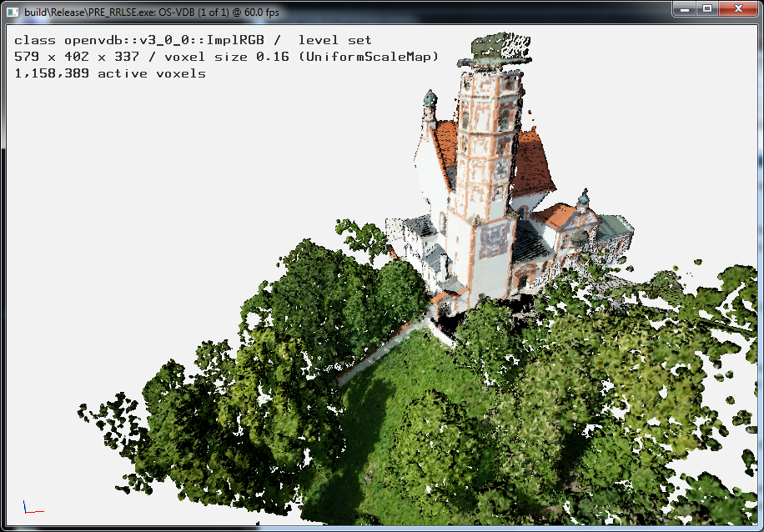Click the "579 x 402 x 337 / voxel size 0.16" line
Screen dimensions: 764x532
coord(227,57)
